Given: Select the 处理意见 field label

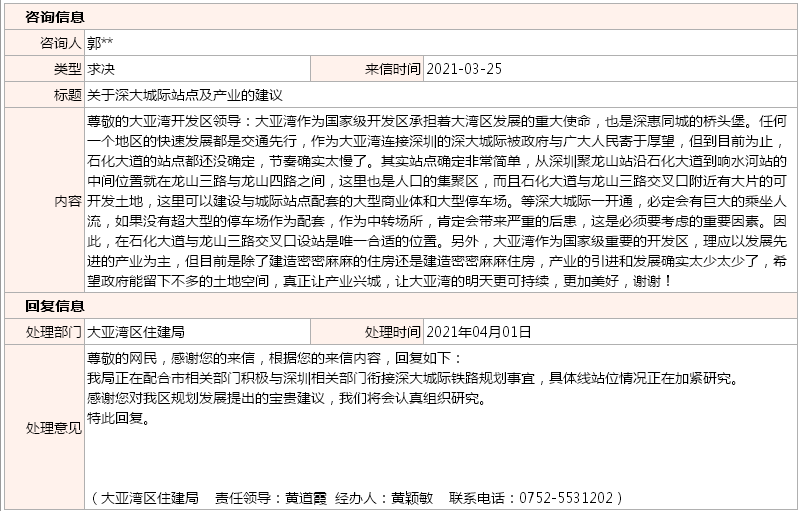Looking at the screenshot, I should (54, 428).
